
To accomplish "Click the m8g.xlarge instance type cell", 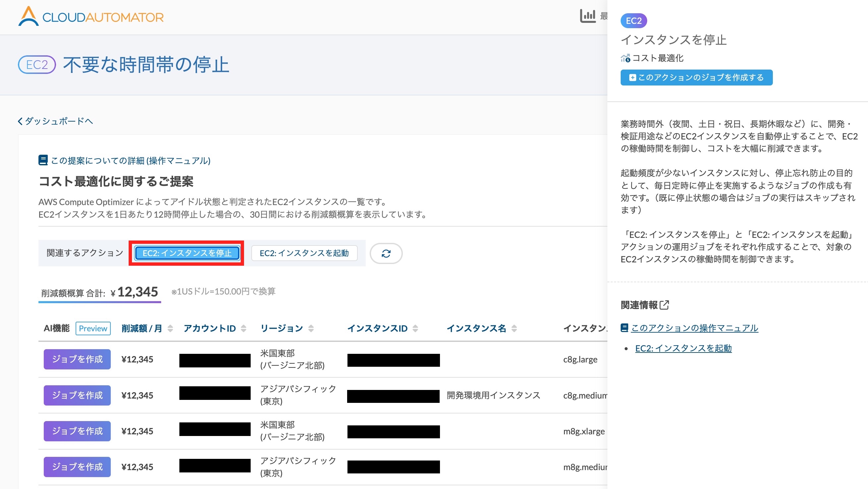I will [x=584, y=431].
